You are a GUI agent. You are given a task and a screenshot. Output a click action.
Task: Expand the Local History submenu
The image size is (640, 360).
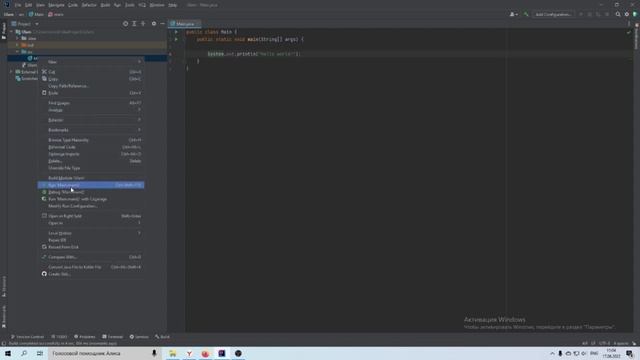click(91, 233)
